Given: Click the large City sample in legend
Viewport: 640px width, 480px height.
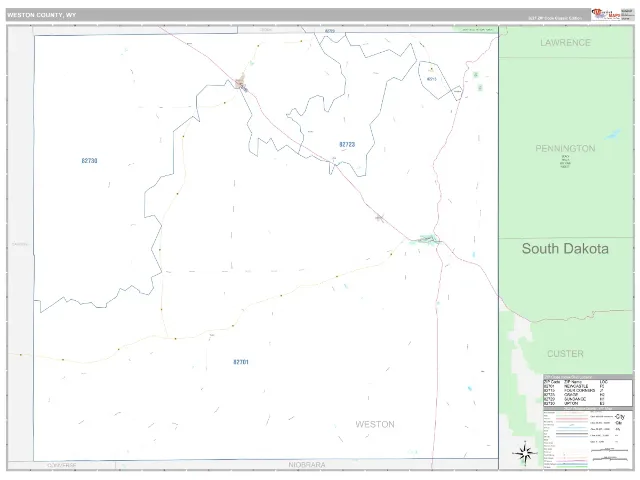Looking at the screenshot, I should pyautogui.click(x=620, y=417).
